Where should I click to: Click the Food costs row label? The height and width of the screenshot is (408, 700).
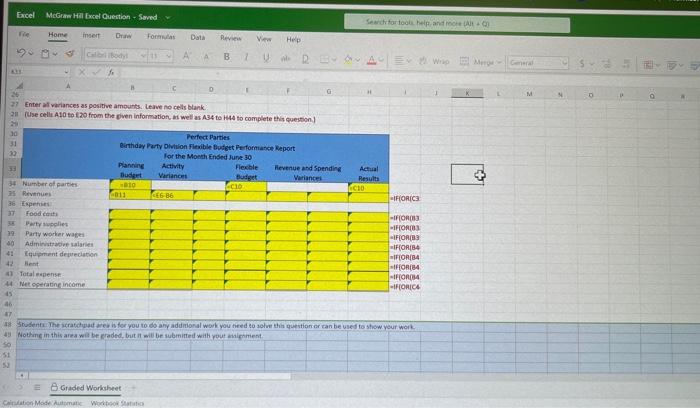tap(42, 213)
